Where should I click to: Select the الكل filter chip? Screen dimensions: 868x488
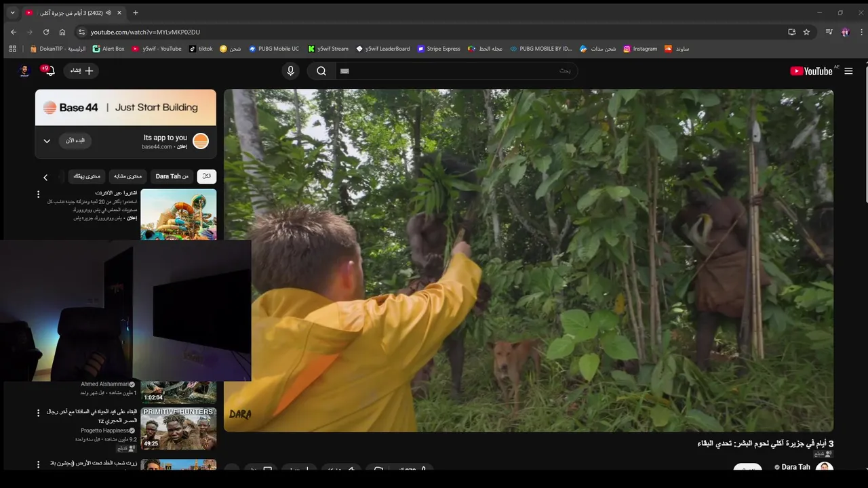pos(207,176)
